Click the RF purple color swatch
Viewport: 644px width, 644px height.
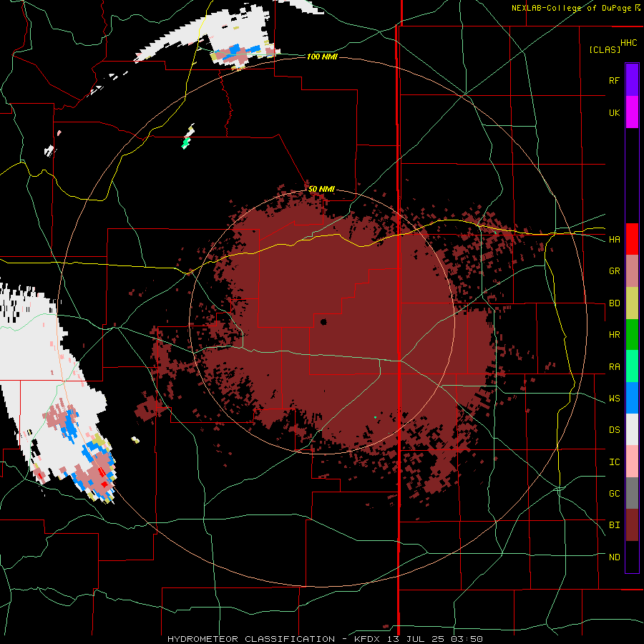click(632, 80)
